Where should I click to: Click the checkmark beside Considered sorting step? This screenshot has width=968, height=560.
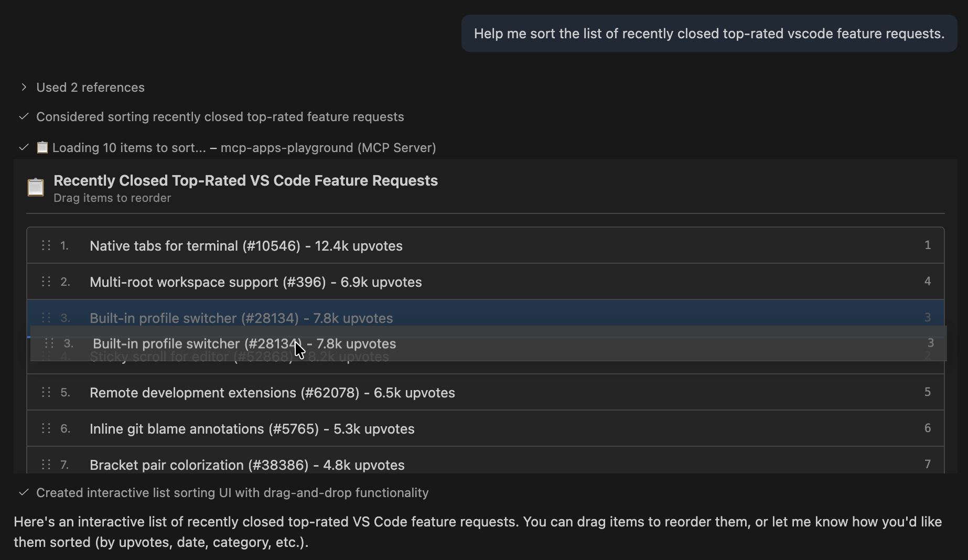click(23, 116)
